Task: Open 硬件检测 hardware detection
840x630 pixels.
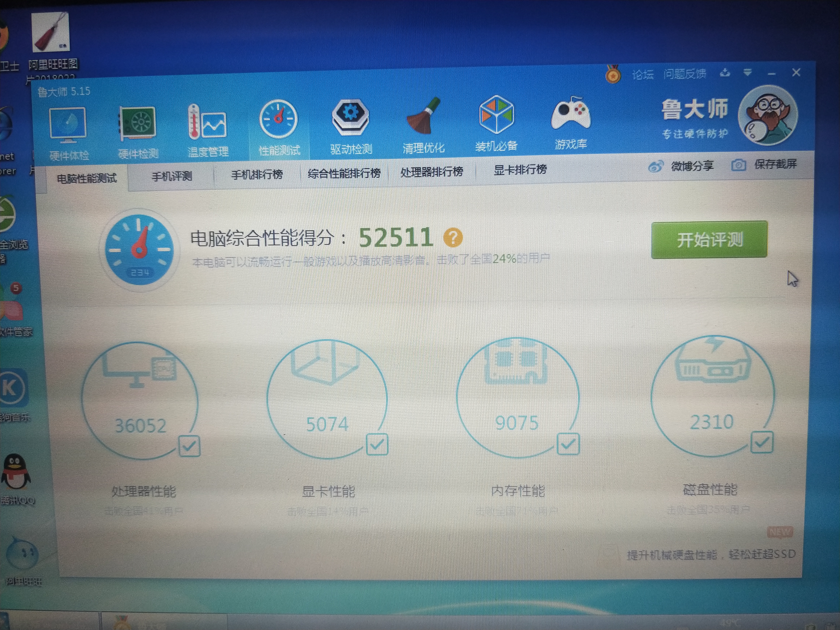Action: click(138, 132)
